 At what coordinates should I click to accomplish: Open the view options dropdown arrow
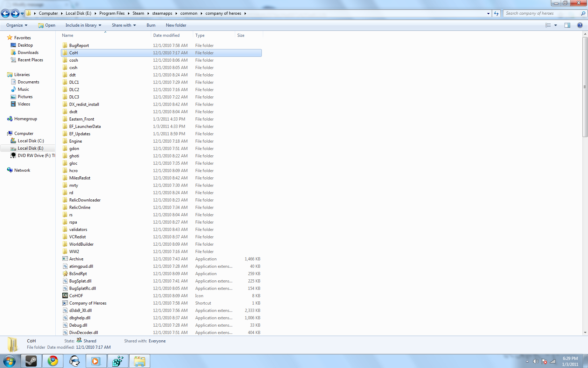click(x=555, y=25)
